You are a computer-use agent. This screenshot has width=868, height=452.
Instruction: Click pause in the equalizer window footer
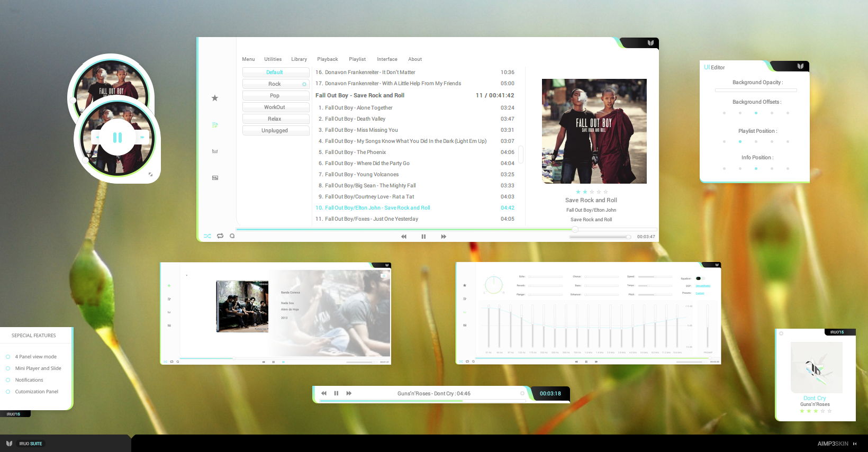click(x=586, y=361)
